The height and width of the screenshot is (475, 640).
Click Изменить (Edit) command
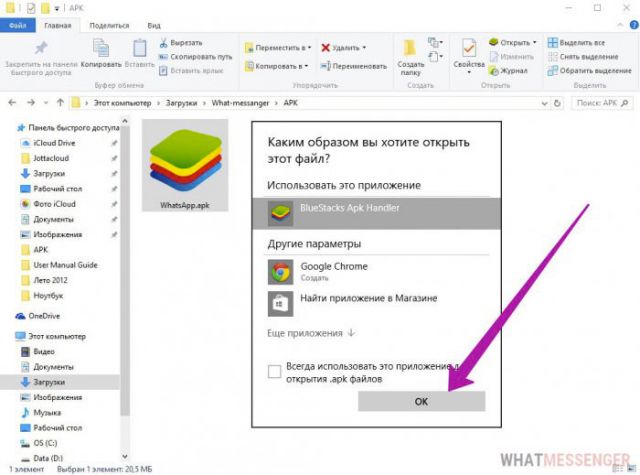click(x=512, y=57)
